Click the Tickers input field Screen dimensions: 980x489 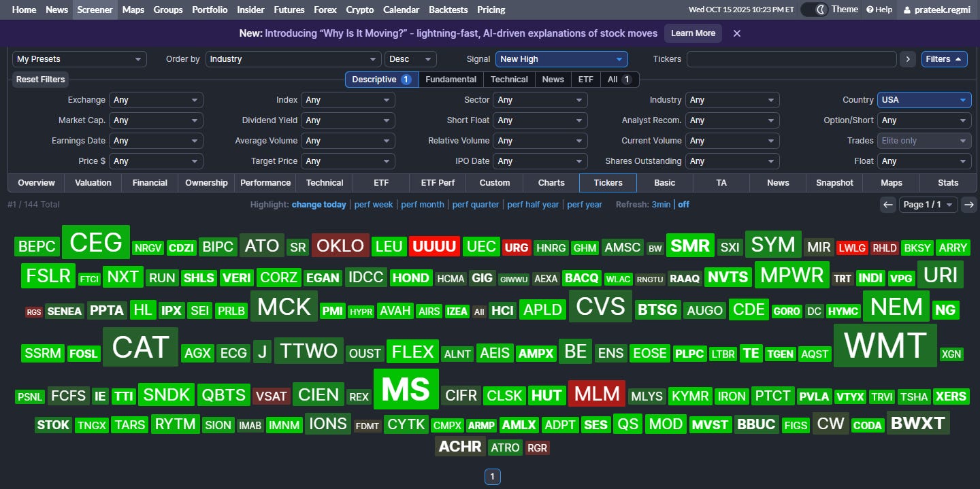(791, 59)
